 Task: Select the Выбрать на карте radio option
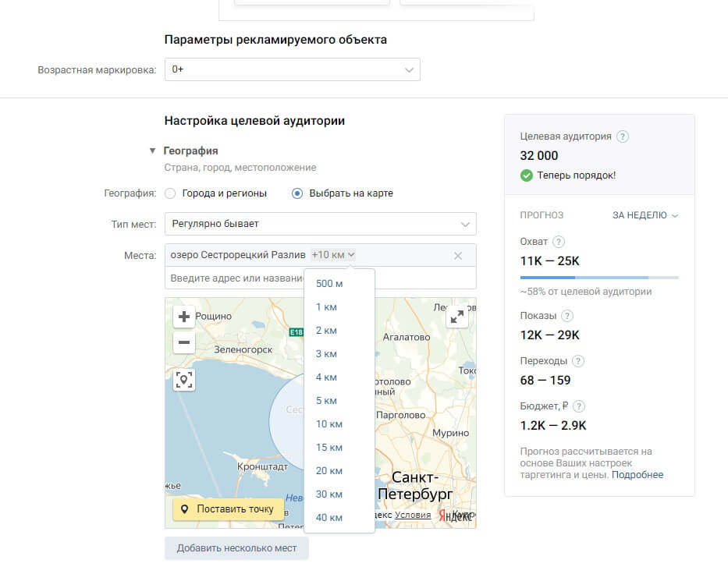coord(297,193)
